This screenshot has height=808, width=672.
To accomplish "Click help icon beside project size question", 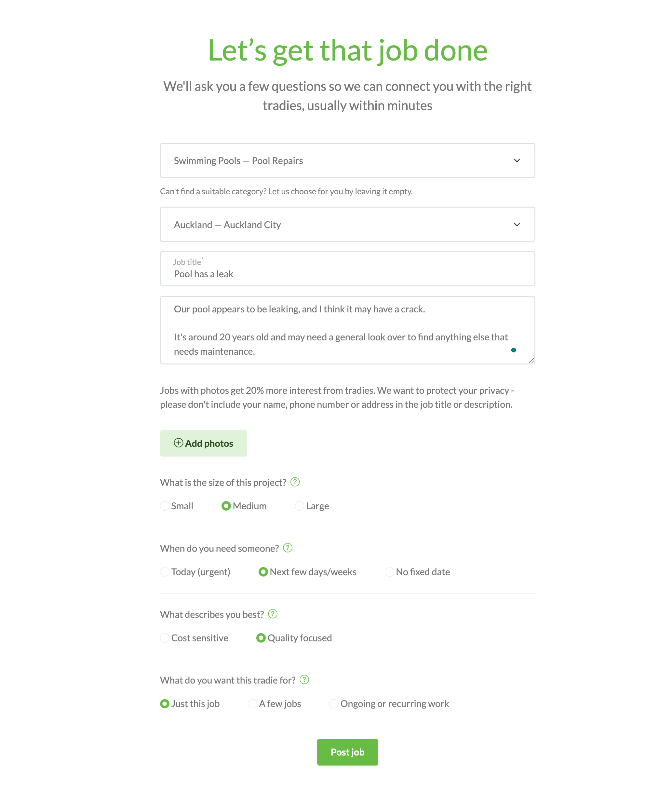I will [x=295, y=482].
